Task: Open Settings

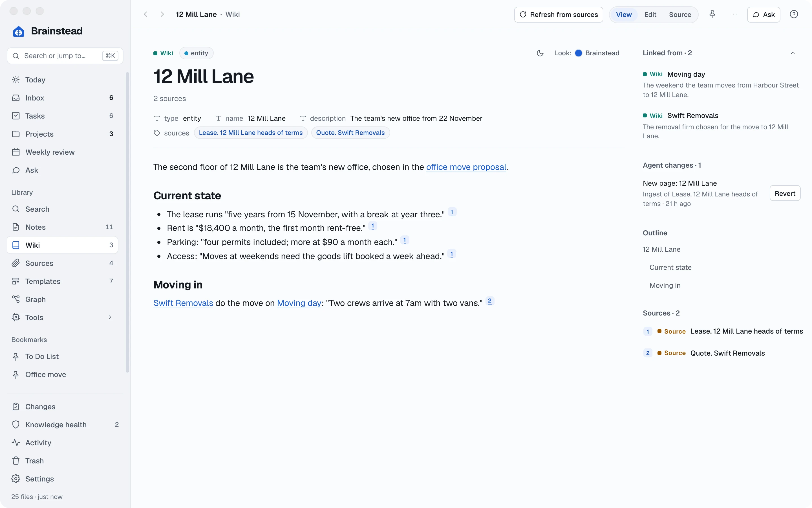Action: (x=65, y=479)
